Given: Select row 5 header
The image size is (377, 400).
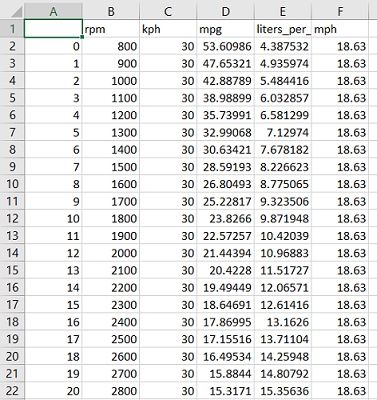Looking at the screenshot, I should [12, 98].
